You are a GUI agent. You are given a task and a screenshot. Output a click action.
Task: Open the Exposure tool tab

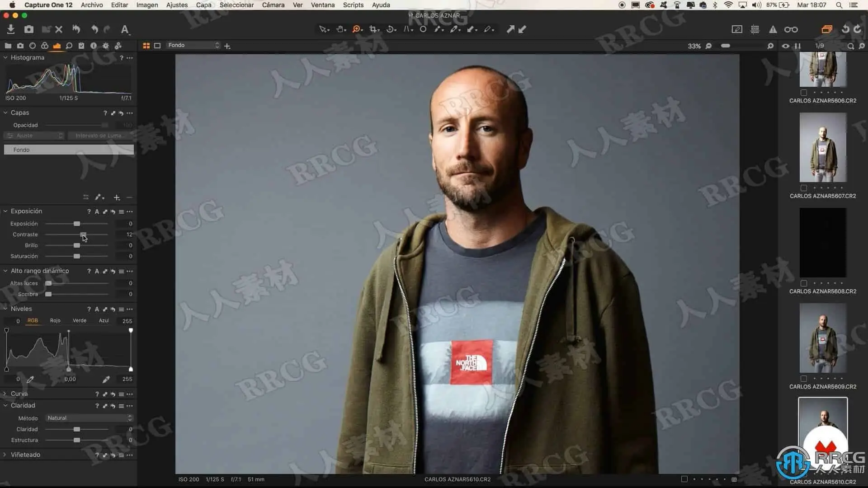57,46
